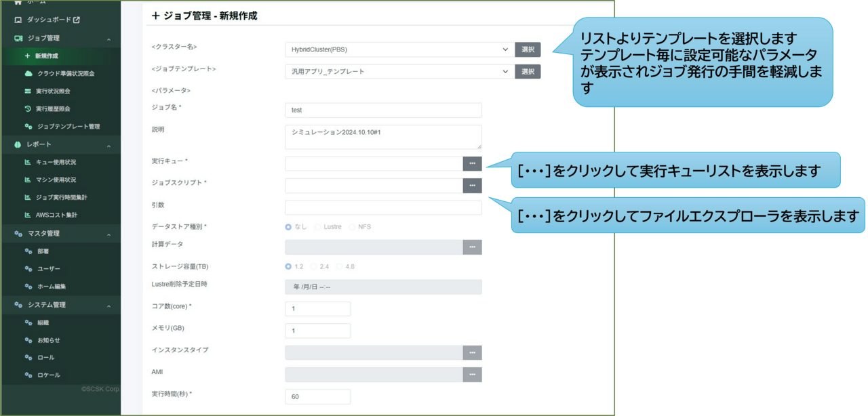Click the ジョブ名 text input field
This screenshot has width=868, height=416.
(x=383, y=110)
